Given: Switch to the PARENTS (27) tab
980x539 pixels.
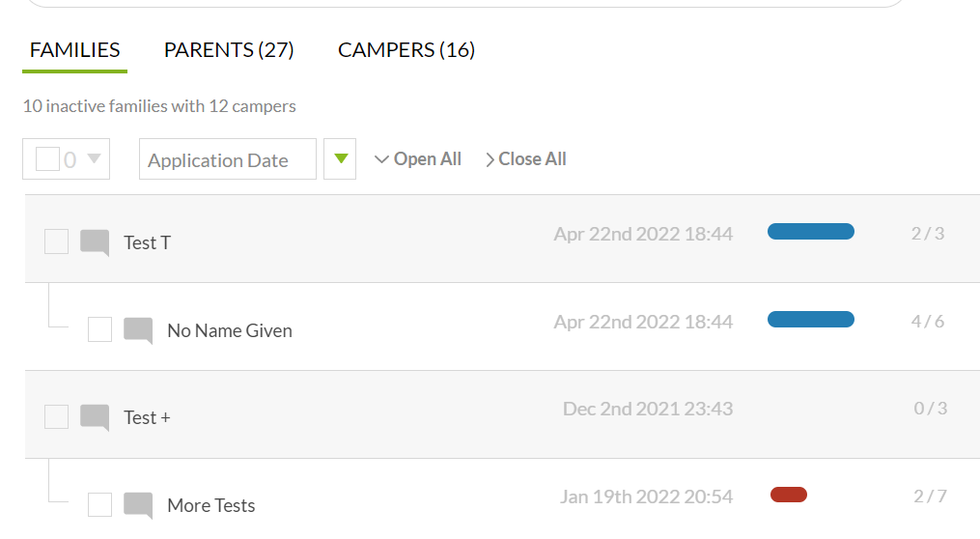Looking at the screenshot, I should pos(229,49).
